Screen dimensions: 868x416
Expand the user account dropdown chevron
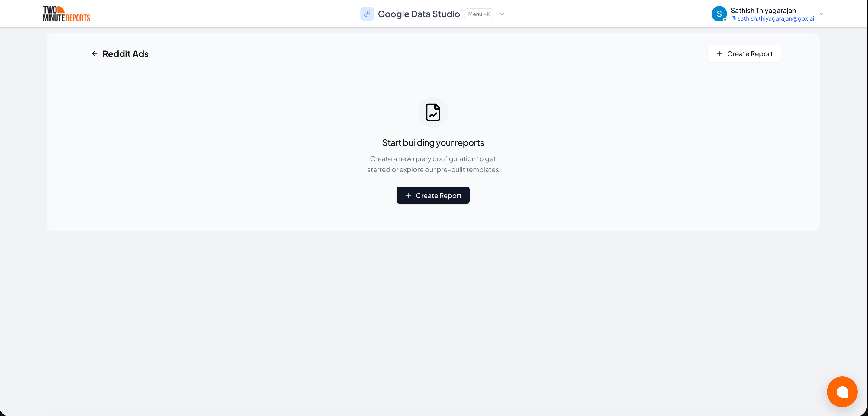coord(821,14)
